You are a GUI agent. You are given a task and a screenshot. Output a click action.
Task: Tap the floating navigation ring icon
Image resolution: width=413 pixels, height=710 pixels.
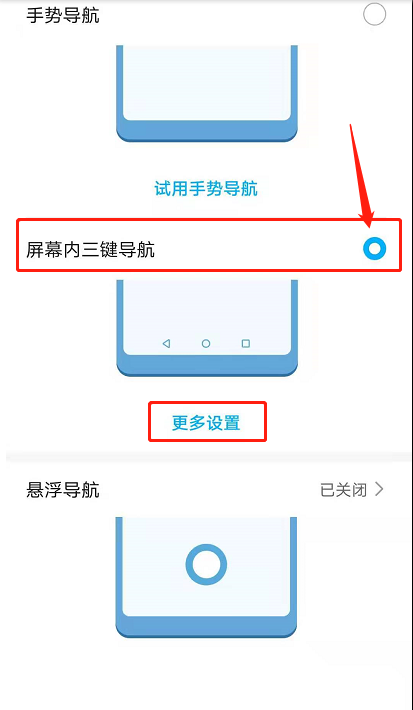click(x=206, y=564)
